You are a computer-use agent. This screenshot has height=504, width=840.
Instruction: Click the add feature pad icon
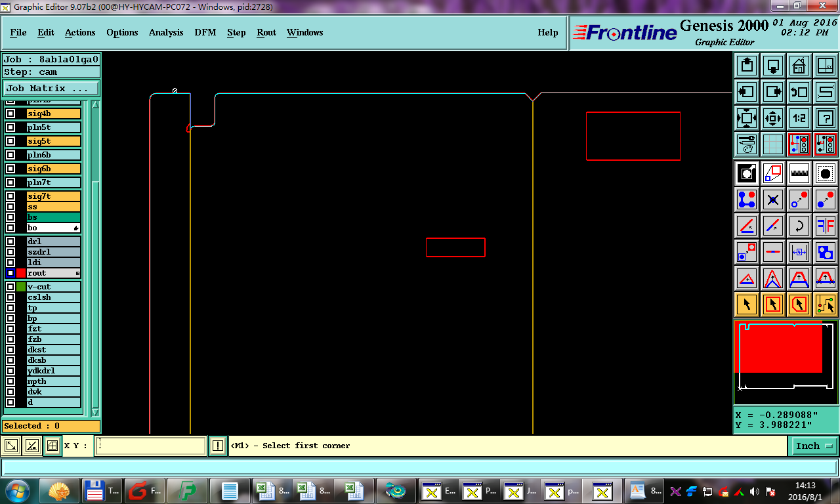pos(826,173)
